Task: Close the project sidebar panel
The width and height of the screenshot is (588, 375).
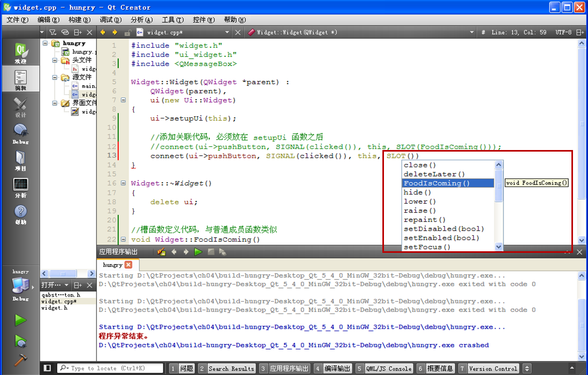Action: pos(89,32)
